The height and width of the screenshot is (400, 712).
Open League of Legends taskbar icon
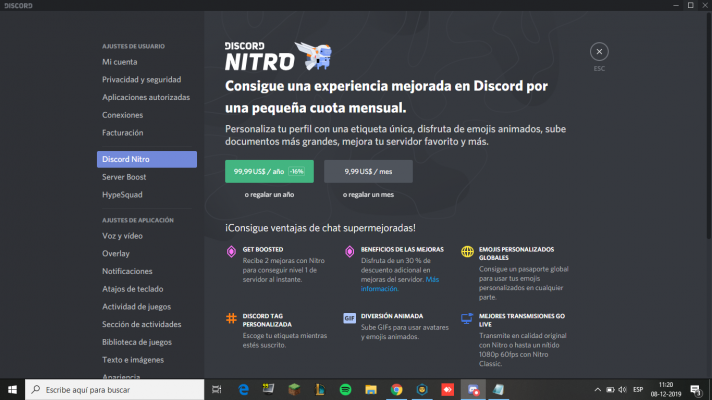pos(320,390)
